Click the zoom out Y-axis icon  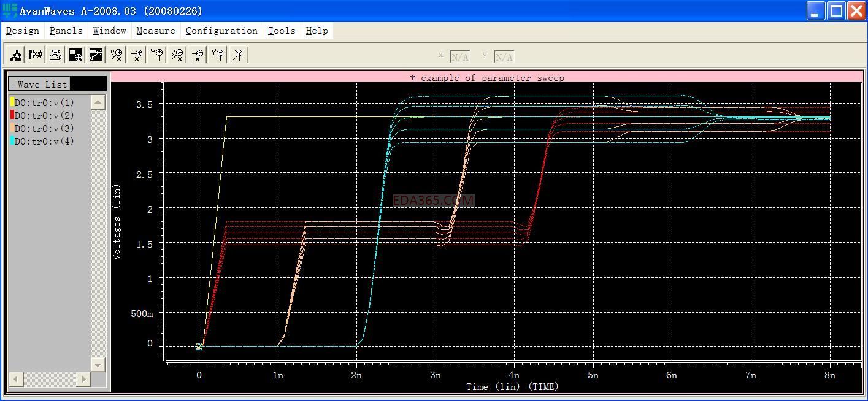point(218,55)
